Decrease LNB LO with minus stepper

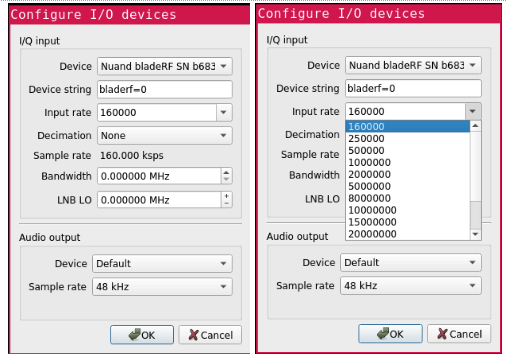(227, 203)
